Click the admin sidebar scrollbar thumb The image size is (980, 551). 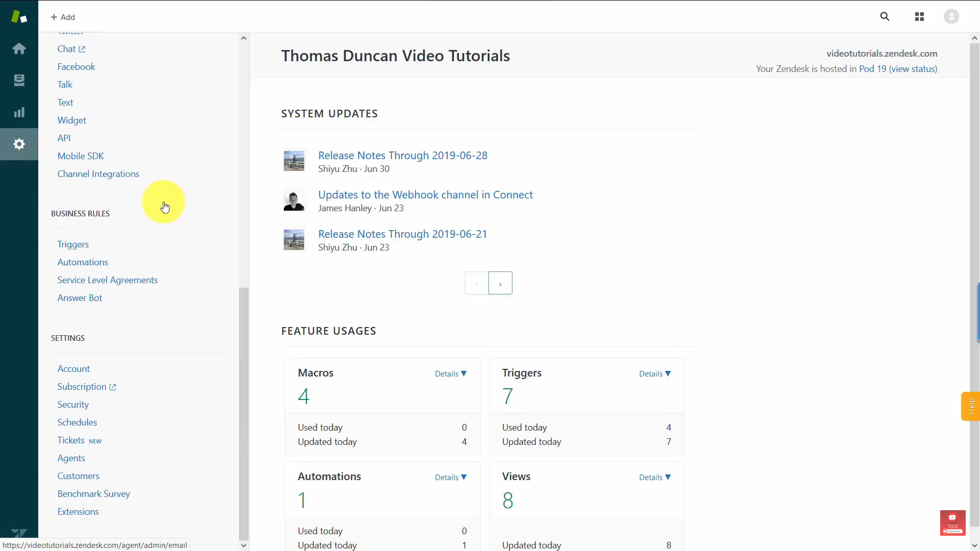(243, 413)
